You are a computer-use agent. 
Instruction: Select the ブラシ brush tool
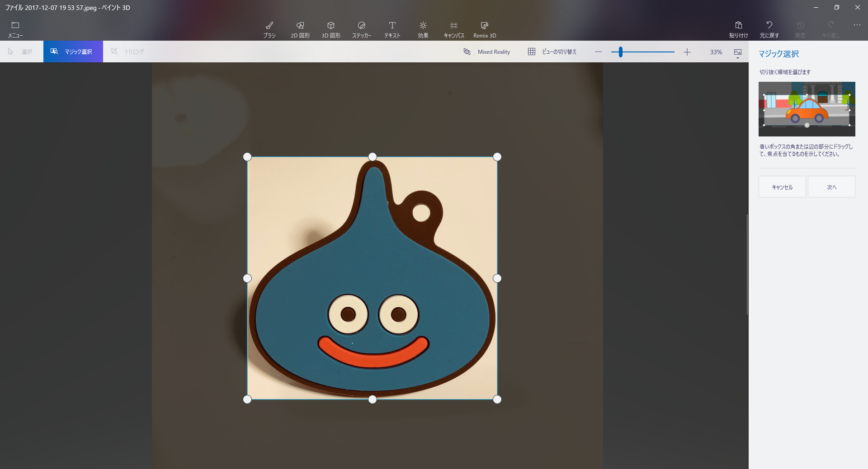coord(269,29)
